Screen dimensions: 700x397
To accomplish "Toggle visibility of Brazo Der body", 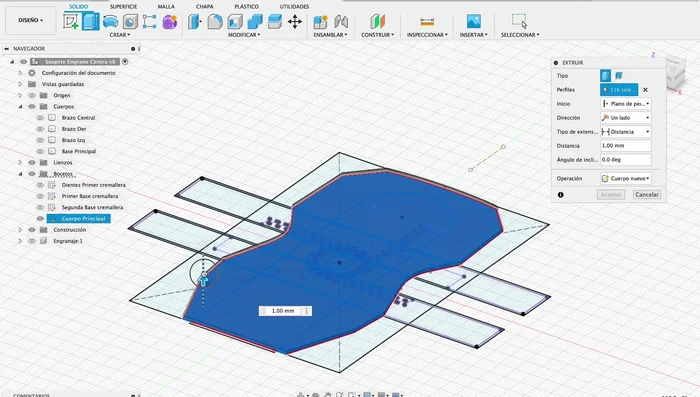I will tap(40, 129).
